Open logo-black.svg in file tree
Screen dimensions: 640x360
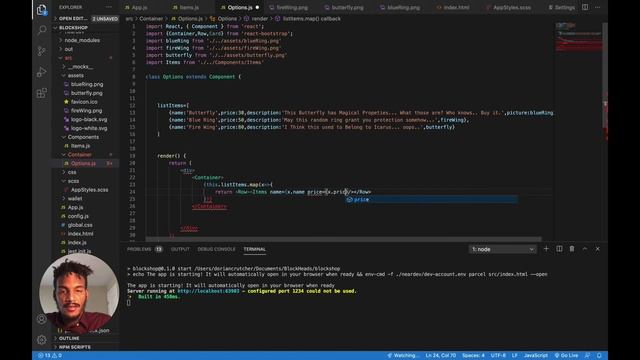tap(89, 119)
